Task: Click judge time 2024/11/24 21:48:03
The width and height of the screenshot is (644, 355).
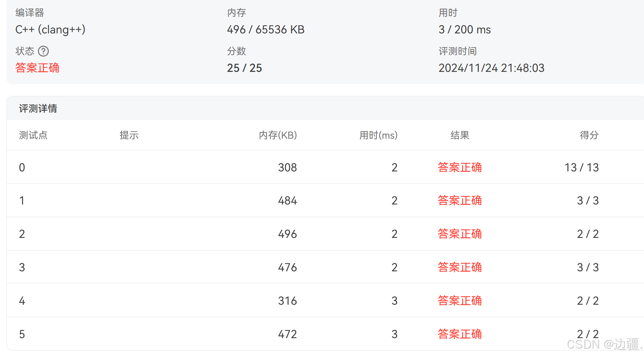Action: (491, 68)
